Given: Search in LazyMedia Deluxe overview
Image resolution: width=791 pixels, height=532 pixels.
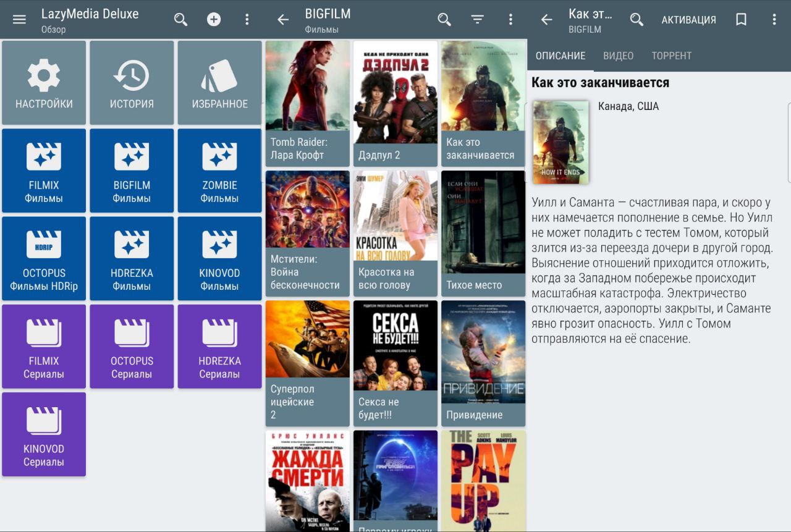Looking at the screenshot, I should point(180,19).
